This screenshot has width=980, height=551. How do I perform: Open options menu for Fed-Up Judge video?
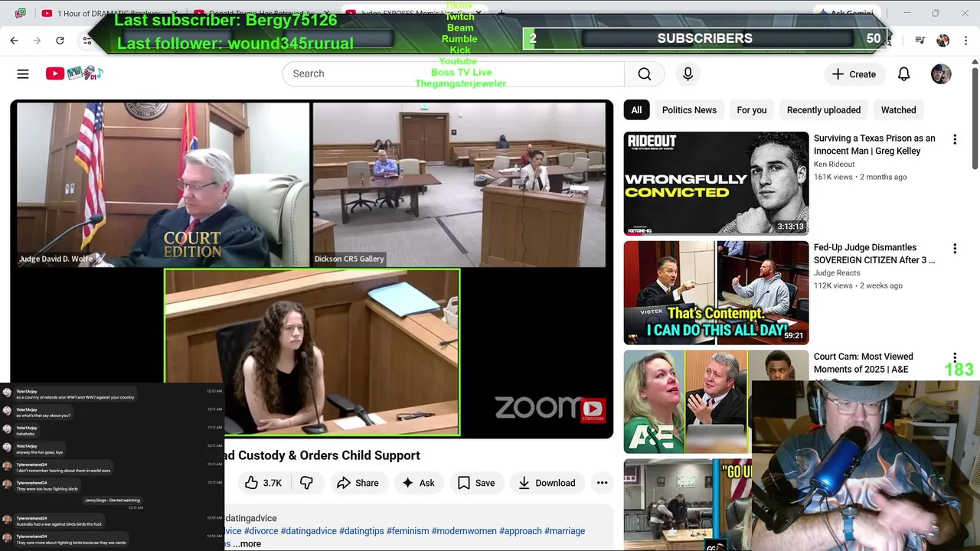pos(954,249)
